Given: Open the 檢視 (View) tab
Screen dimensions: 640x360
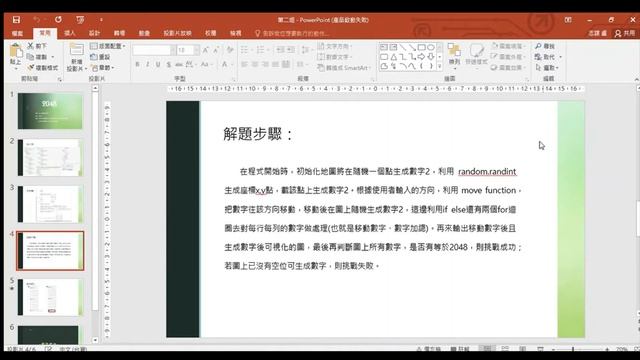Looking at the screenshot, I should 236,33.
